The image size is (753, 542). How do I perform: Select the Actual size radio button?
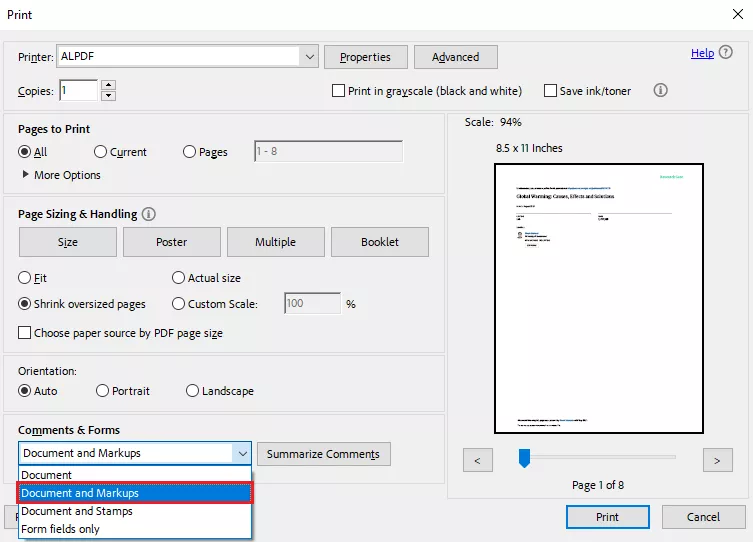point(178,277)
